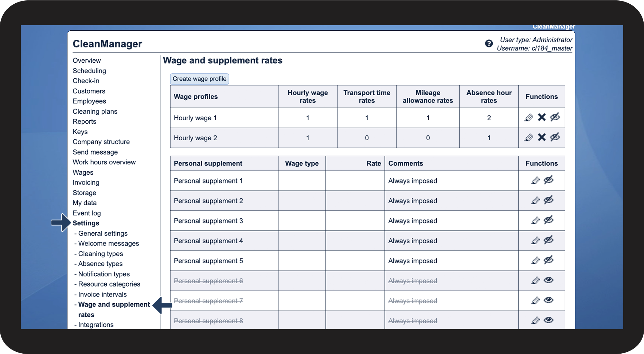
Task: Edit Personal supplement 3 with pencil icon
Action: pyautogui.click(x=535, y=221)
